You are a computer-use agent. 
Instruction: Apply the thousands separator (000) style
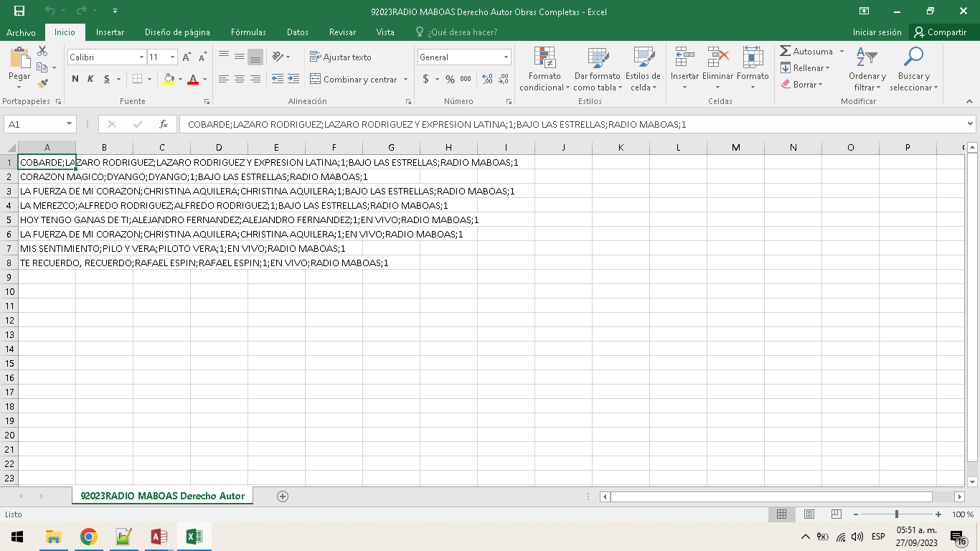point(466,79)
